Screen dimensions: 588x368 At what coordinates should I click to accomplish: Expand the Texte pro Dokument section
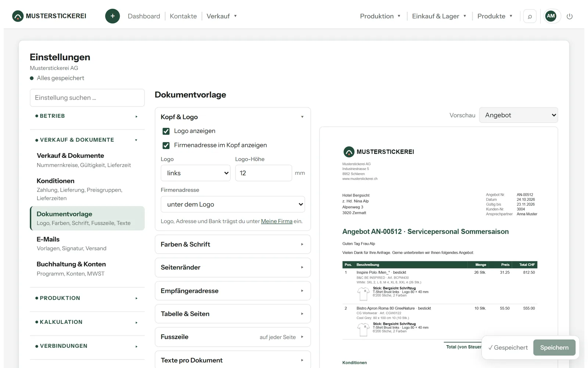point(233,360)
